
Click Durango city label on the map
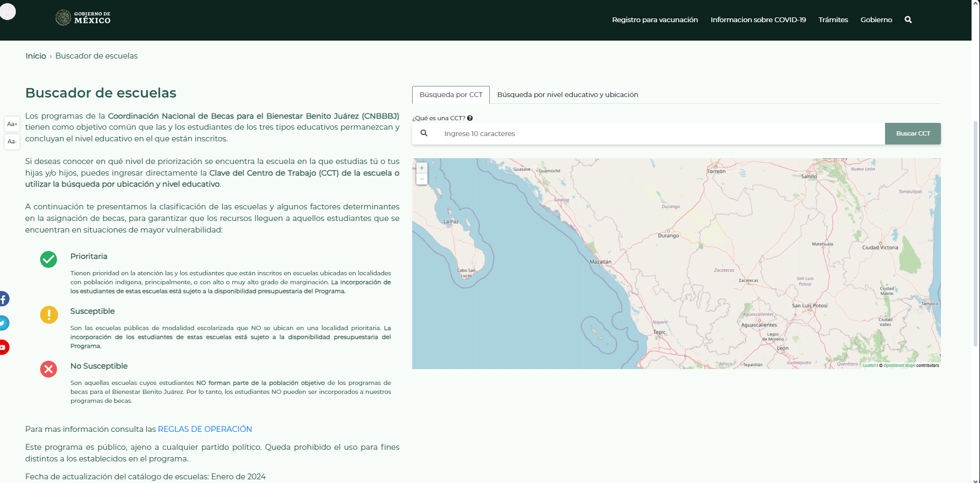point(668,236)
